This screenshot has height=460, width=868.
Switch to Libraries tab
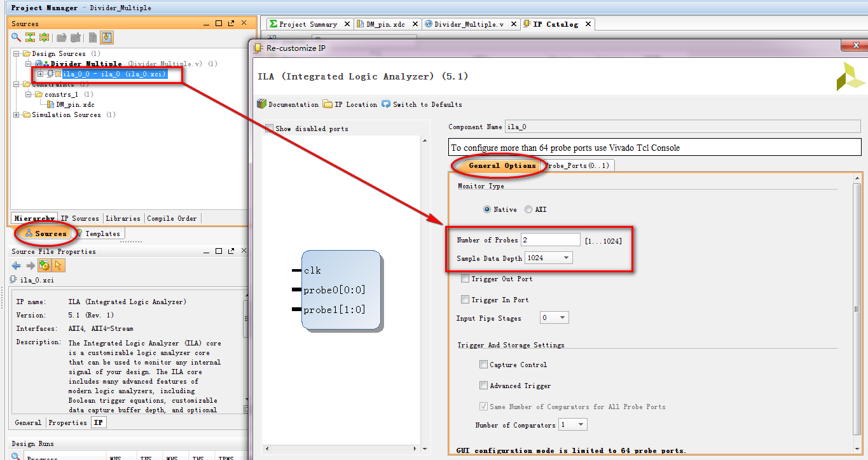click(123, 218)
